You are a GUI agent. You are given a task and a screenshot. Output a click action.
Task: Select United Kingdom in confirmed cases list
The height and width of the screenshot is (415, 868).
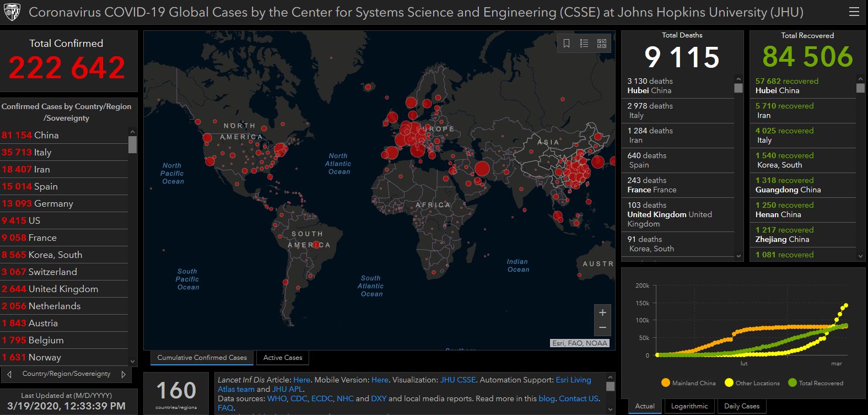click(64, 289)
